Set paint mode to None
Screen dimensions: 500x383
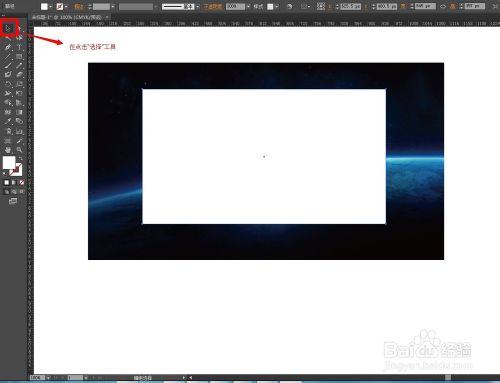(x=21, y=182)
